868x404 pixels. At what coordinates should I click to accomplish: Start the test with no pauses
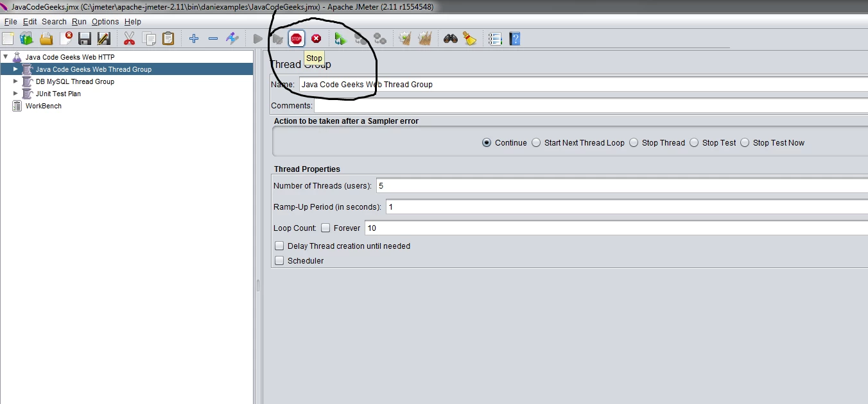tap(277, 39)
